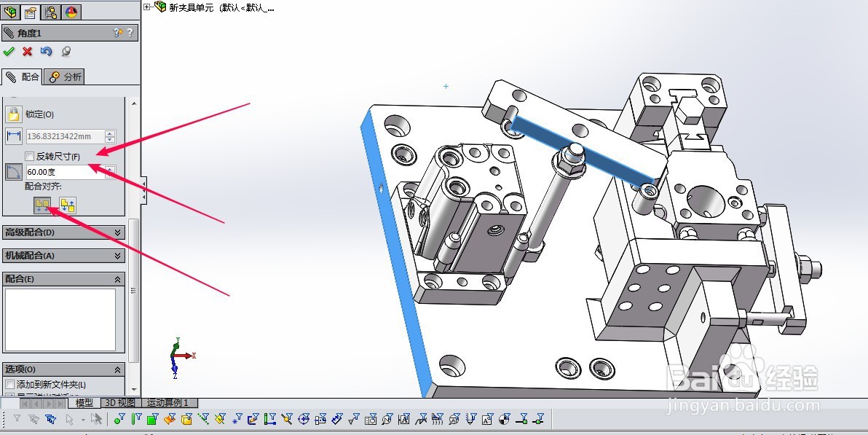
Task: Choose the aligned mate alignment button
Action: click(x=43, y=205)
